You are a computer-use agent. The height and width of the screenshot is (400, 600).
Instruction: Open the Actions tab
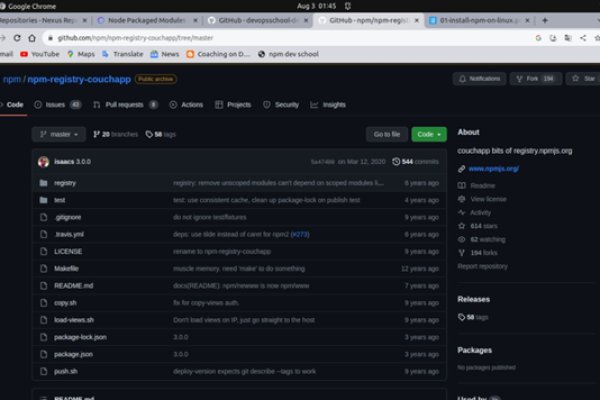pyautogui.click(x=186, y=104)
